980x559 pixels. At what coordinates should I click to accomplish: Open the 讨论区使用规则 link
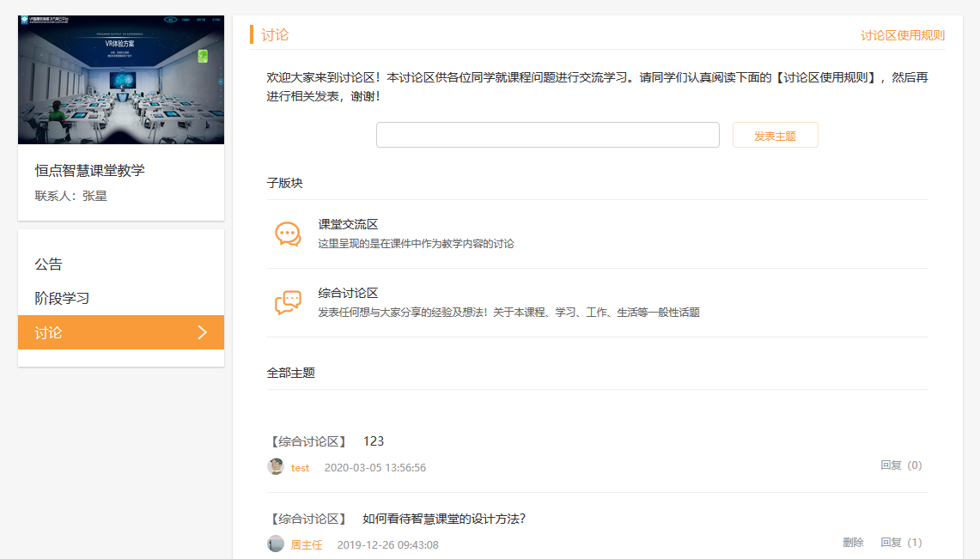point(902,35)
